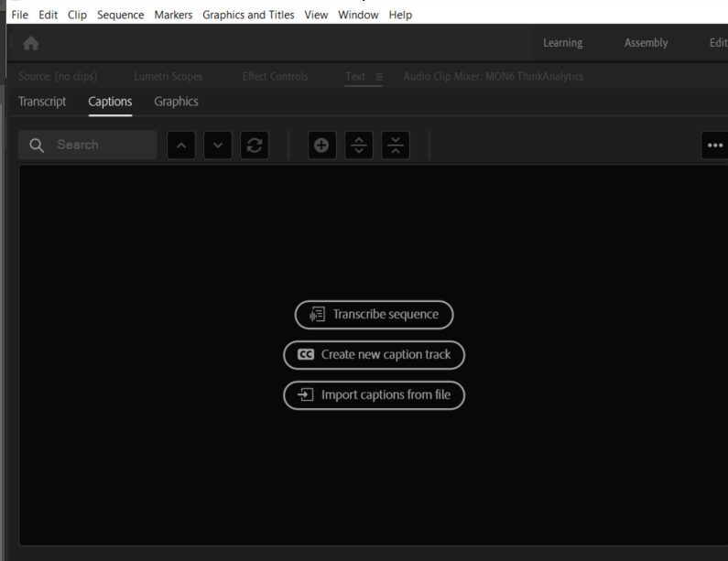Switch to the Transcript tab
The width and height of the screenshot is (728, 561).
coord(42,102)
